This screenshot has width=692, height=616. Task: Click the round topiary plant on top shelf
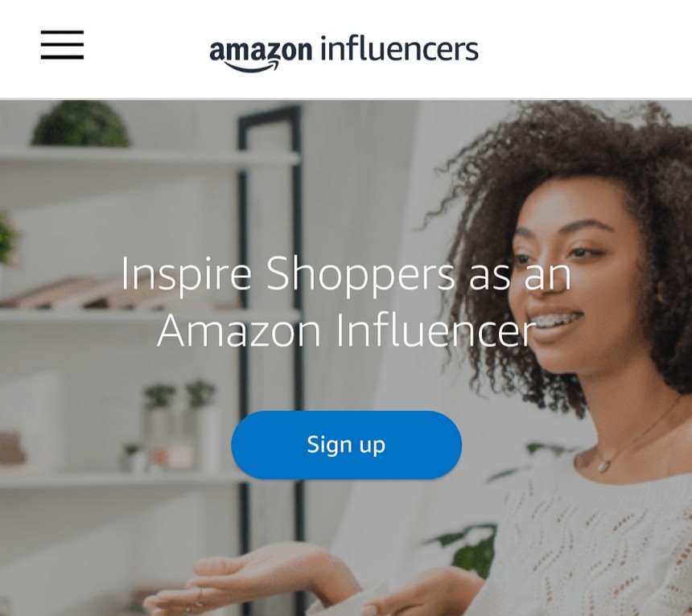[x=80, y=124]
